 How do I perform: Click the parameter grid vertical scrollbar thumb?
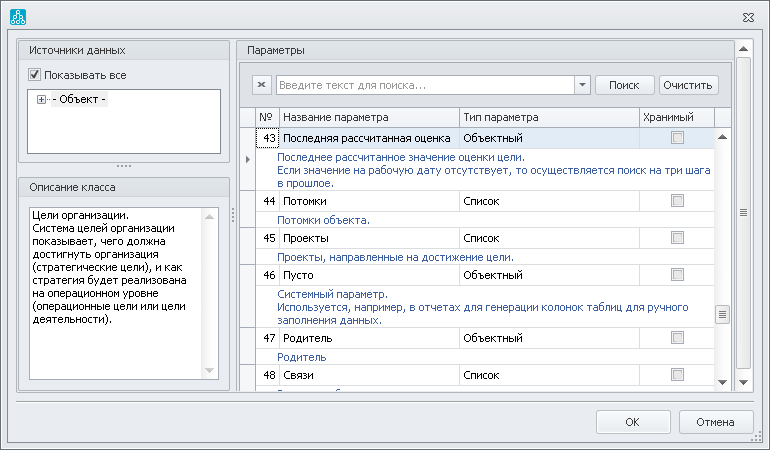coord(722,314)
